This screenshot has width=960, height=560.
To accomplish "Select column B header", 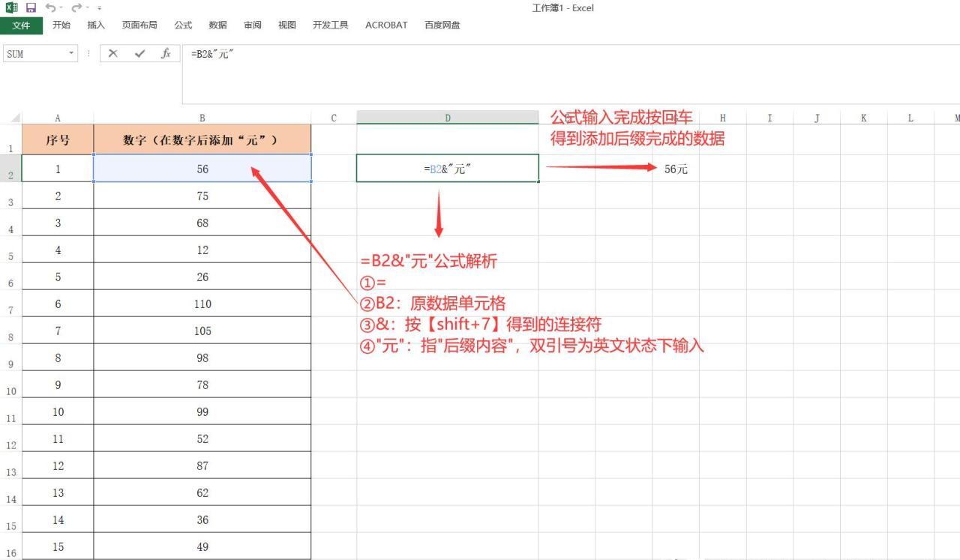I will coord(202,118).
